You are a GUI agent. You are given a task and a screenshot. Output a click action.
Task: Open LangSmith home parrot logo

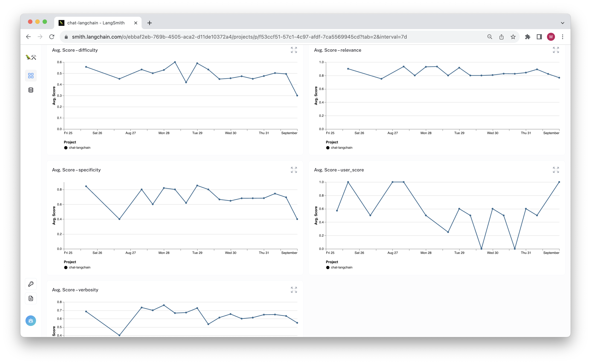point(31,57)
